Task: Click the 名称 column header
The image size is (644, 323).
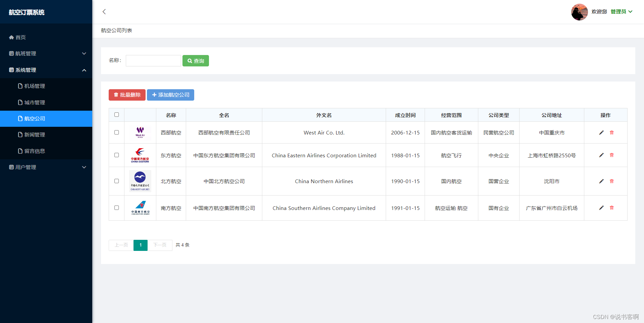Action: [x=171, y=115]
